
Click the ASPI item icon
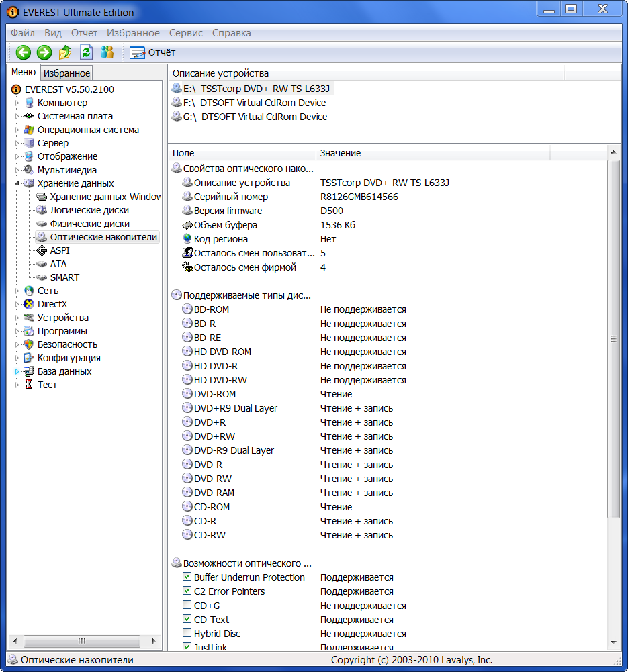click(x=42, y=250)
